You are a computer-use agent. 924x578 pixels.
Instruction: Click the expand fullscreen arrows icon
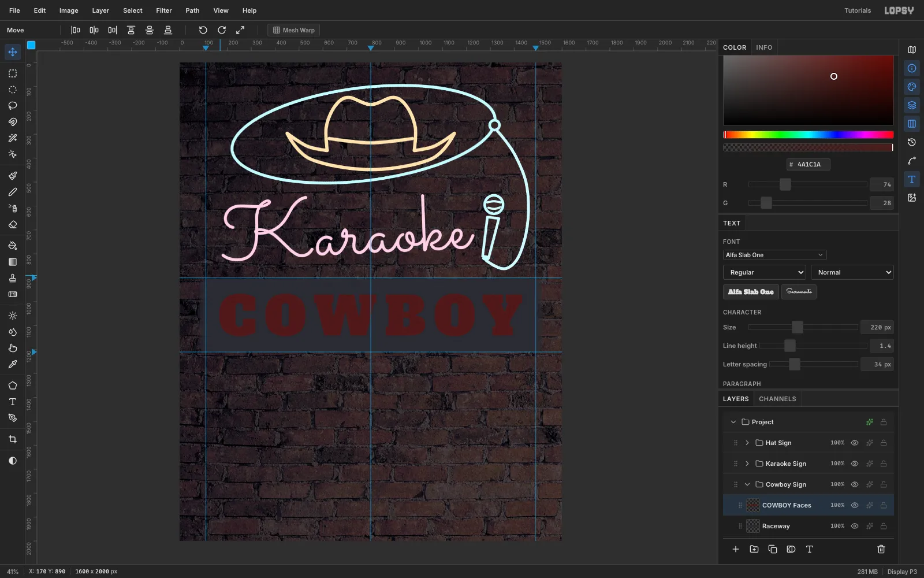[240, 30]
